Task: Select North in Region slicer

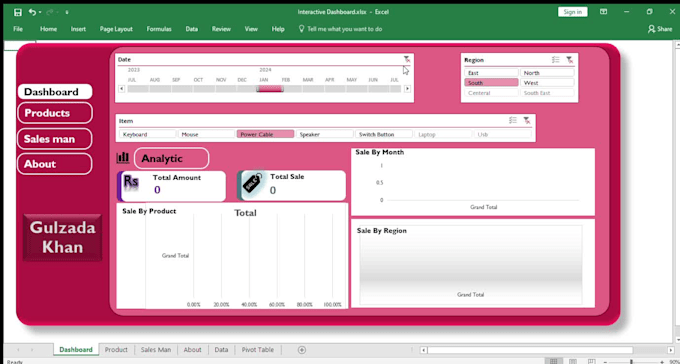Action: (x=547, y=73)
